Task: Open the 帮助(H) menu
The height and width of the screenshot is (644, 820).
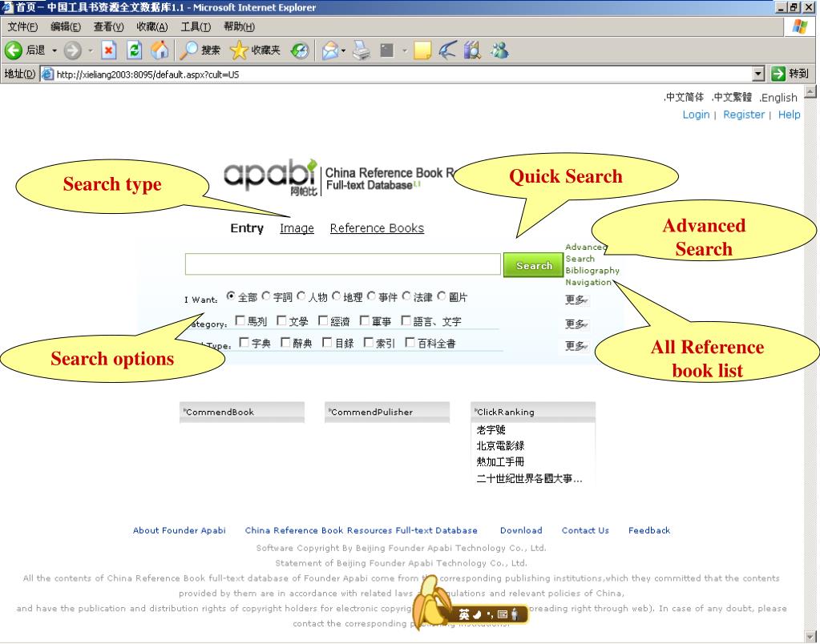Action: point(239,26)
